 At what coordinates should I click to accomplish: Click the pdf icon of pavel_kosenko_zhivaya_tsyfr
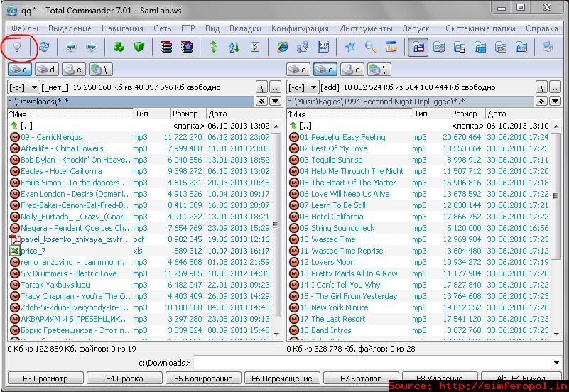(x=14, y=239)
